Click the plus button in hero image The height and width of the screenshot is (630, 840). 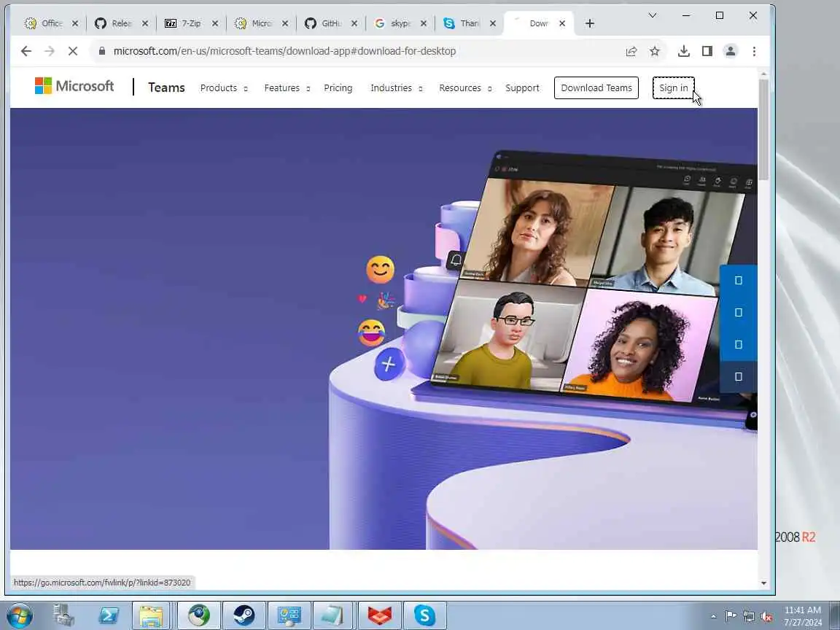tap(389, 365)
